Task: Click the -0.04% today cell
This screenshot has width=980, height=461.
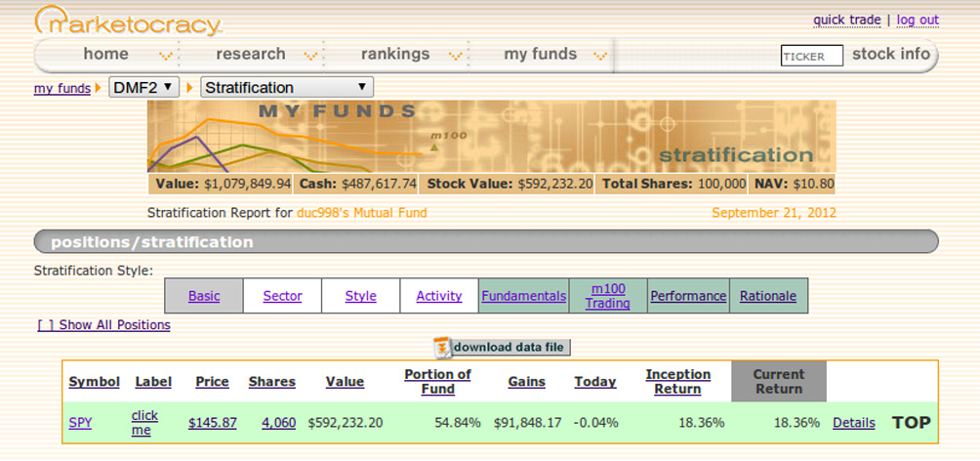Action: tap(595, 423)
